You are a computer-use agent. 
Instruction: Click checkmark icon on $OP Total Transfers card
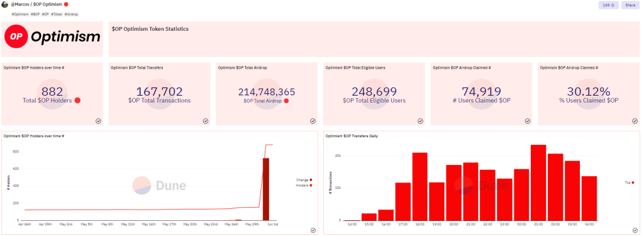[206, 121]
